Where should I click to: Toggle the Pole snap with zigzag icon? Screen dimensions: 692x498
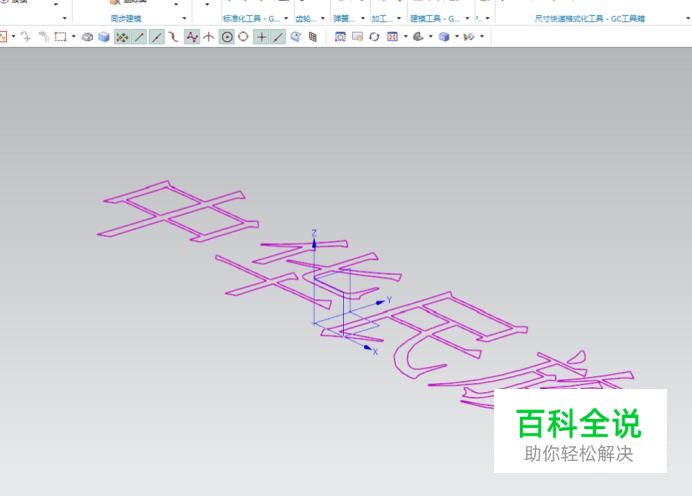point(192,37)
